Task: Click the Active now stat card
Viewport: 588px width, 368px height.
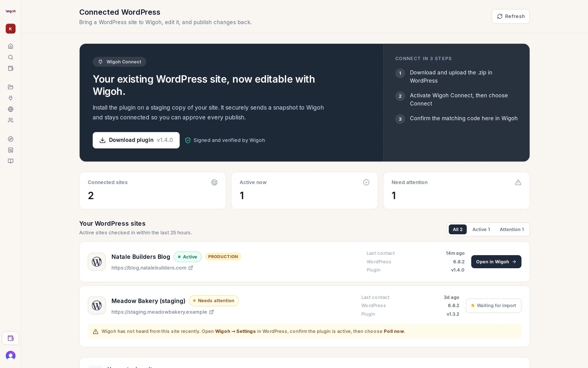Action: 304,191
